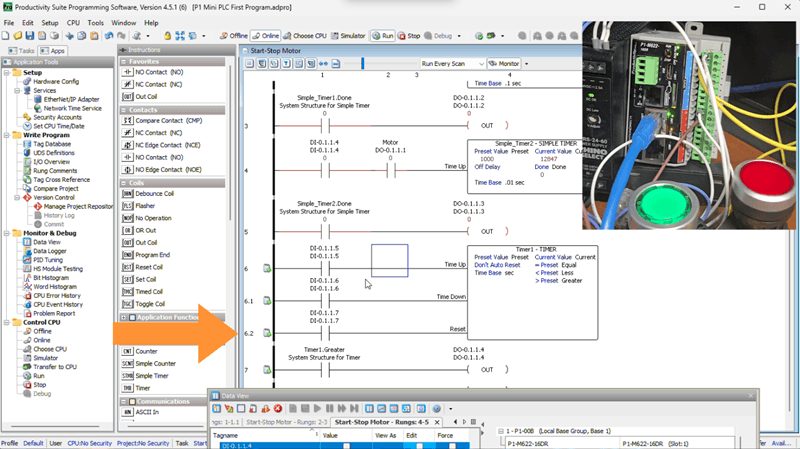Select the NC Edge Contact (NCE) instruction
Viewport: 800px width, 449px height.
161,145
